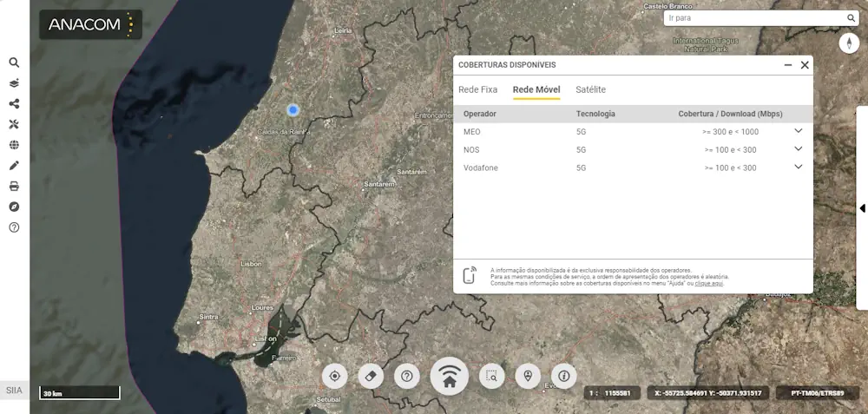Click the round info button

point(564,377)
